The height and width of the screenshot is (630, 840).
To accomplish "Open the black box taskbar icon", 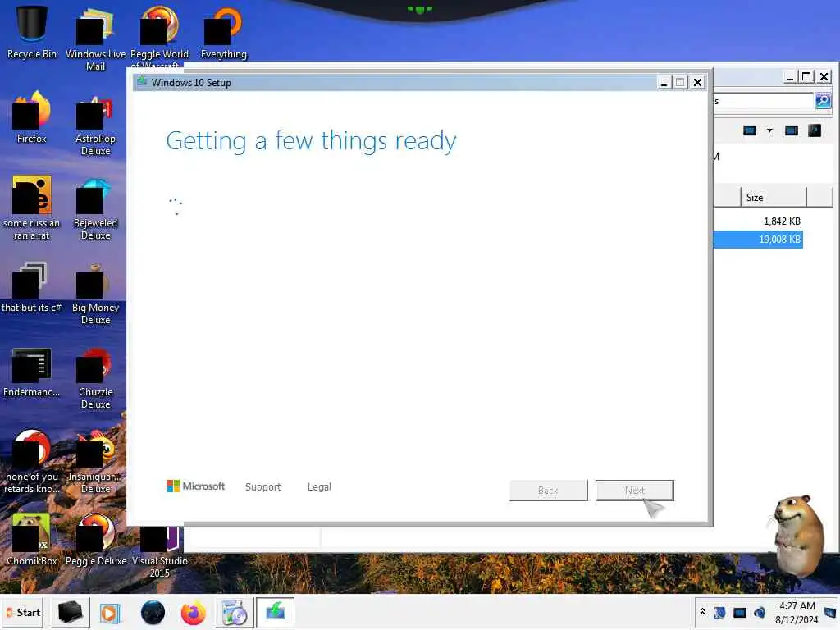I will coord(71,612).
